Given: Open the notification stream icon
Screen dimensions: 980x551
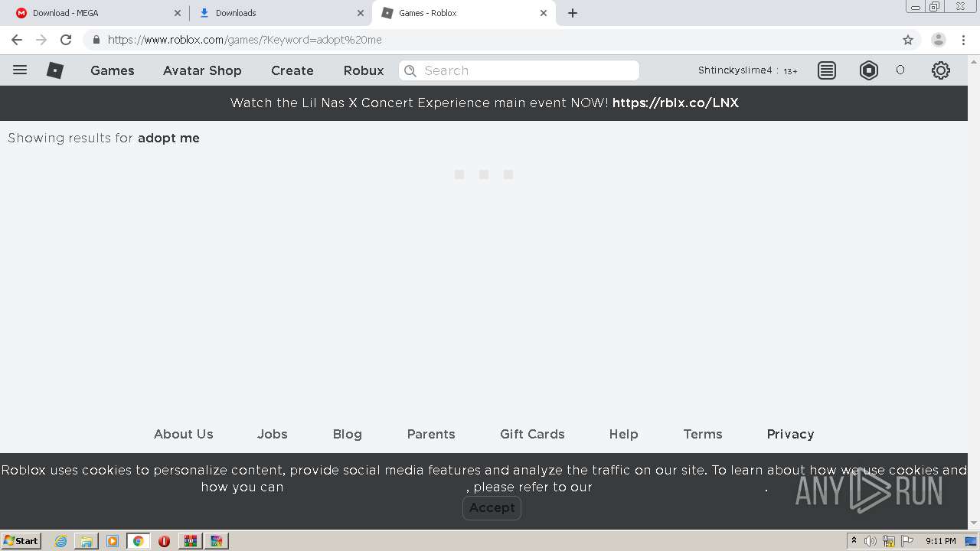Looking at the screenshot, I should pos(827,70).
